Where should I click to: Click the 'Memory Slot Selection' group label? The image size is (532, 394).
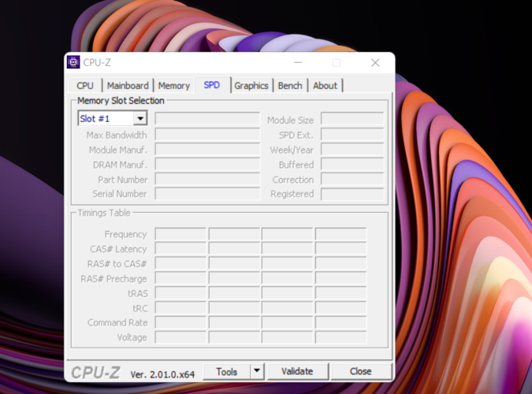pyautogui.click(x=121, y=101)
